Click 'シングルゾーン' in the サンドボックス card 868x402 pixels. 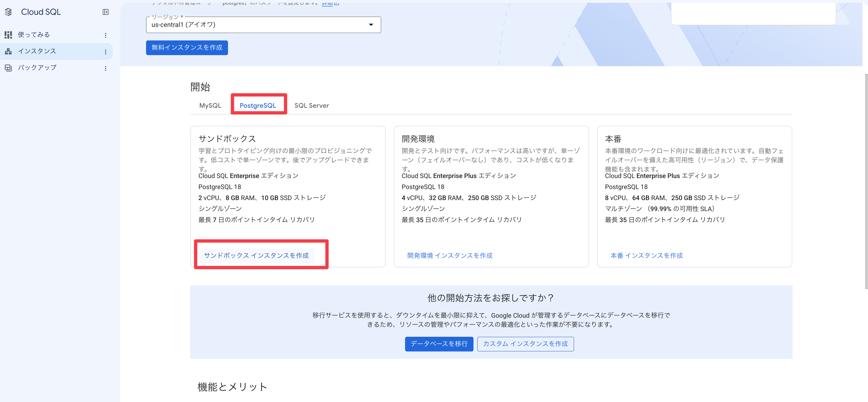coord(220,209)
